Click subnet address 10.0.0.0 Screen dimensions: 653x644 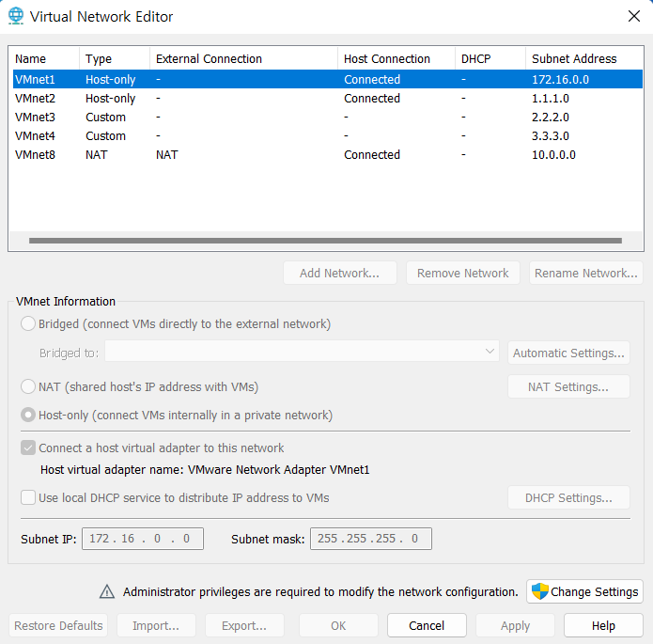coord(554,154)
